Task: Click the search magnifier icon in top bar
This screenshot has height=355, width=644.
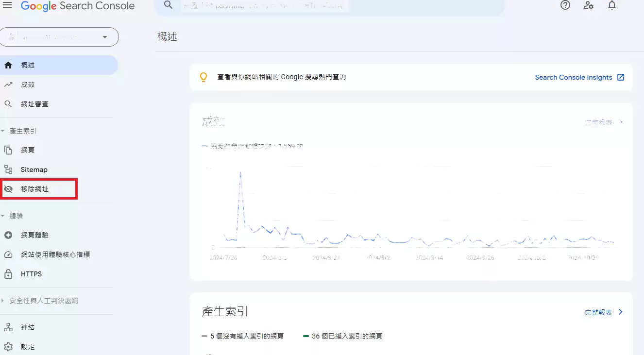Action: [169, 5]
